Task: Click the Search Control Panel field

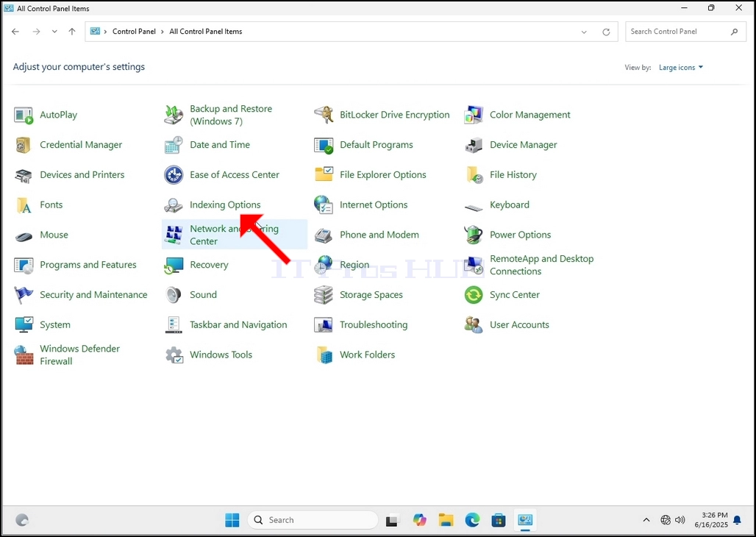Action: [685, 32]
